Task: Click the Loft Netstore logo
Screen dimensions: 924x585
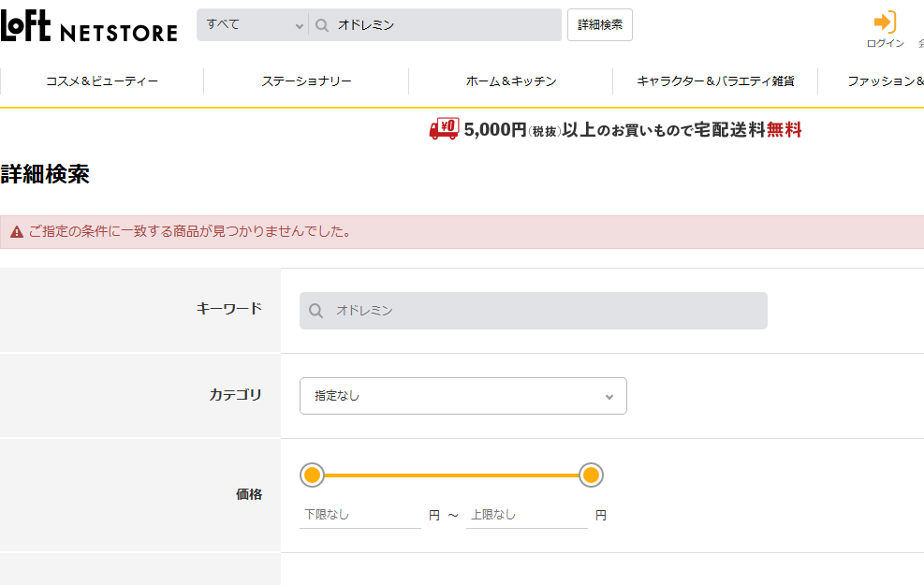Action: [88, 26]
